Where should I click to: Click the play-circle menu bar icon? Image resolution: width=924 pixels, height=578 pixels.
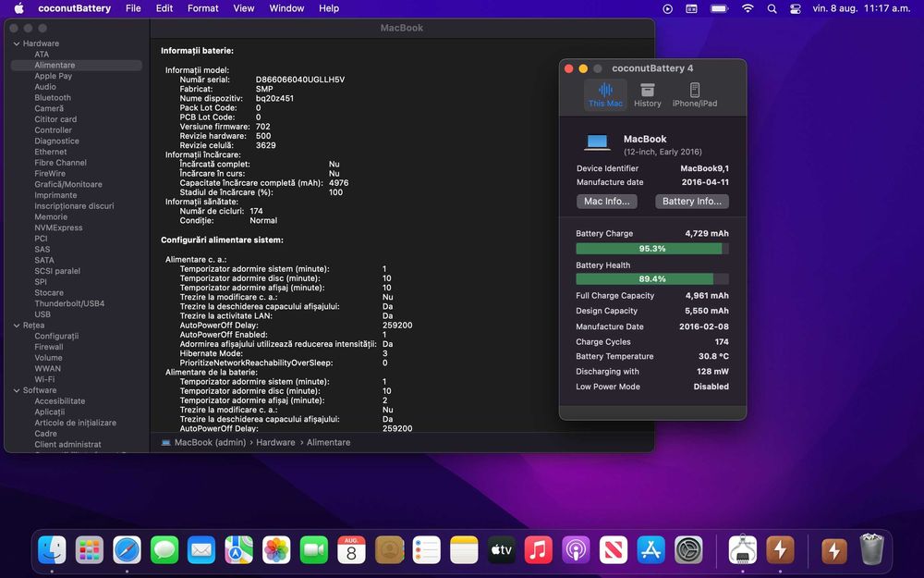667,8
